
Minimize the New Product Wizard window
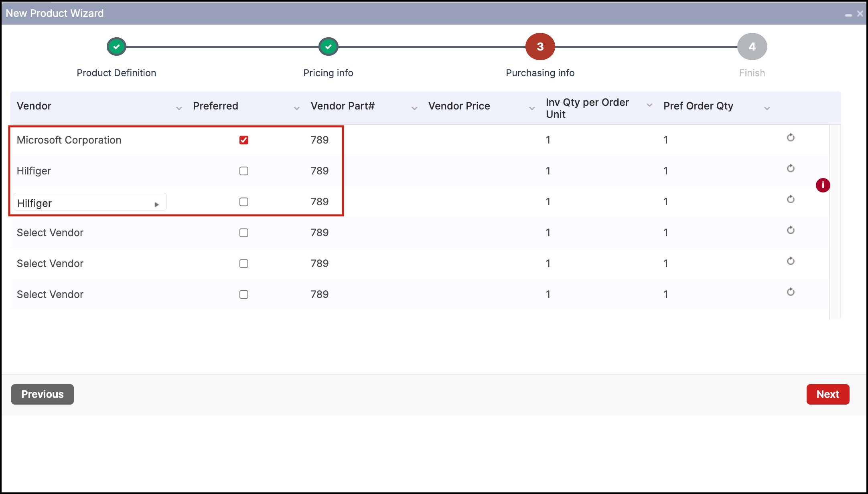(848, 14)
